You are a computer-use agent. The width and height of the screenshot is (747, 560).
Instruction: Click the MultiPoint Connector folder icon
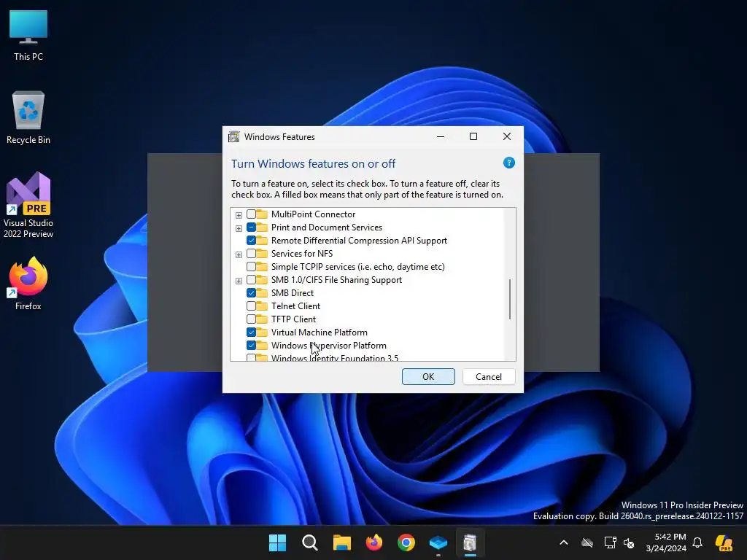click(x=262, y=214)
